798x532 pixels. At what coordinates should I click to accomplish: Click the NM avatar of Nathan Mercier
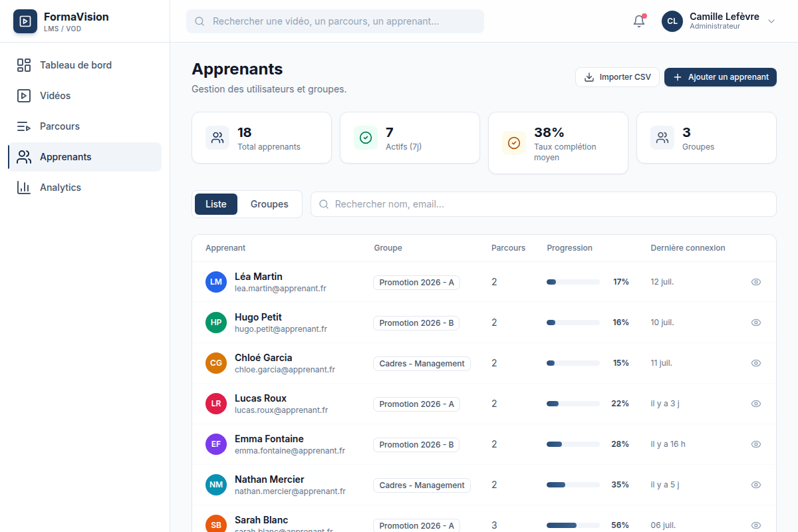click(x=216, y=485)
